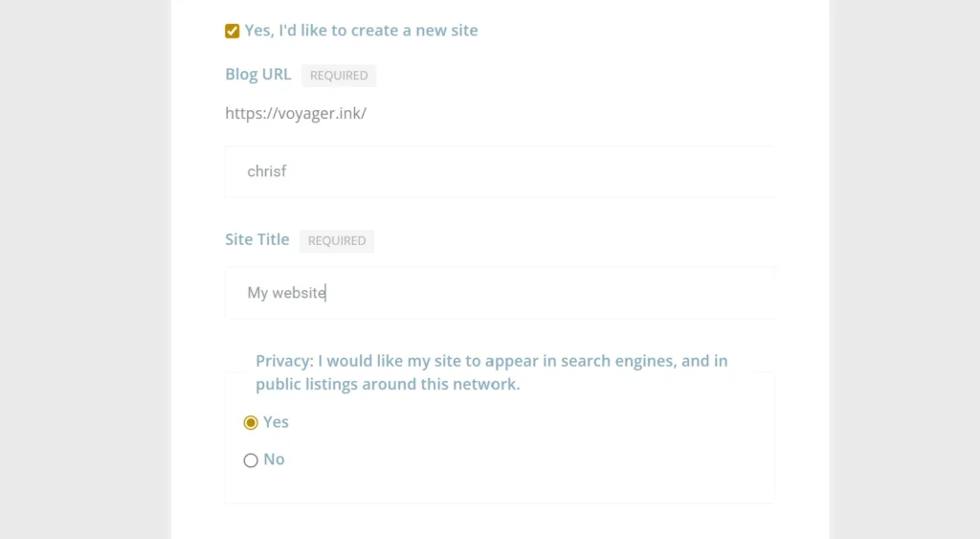Click the Privacy search engines legend text
Screen dimensions: 980x539
click(x=491, y=361)
